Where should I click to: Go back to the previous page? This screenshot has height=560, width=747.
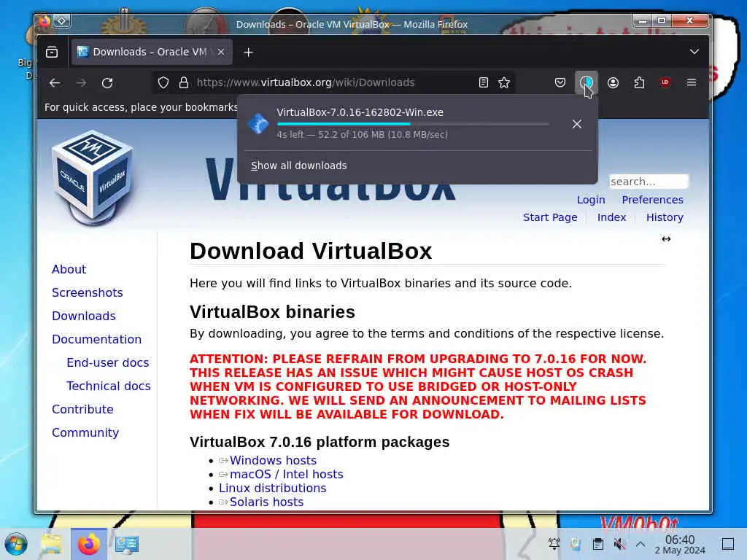[55, 83]
